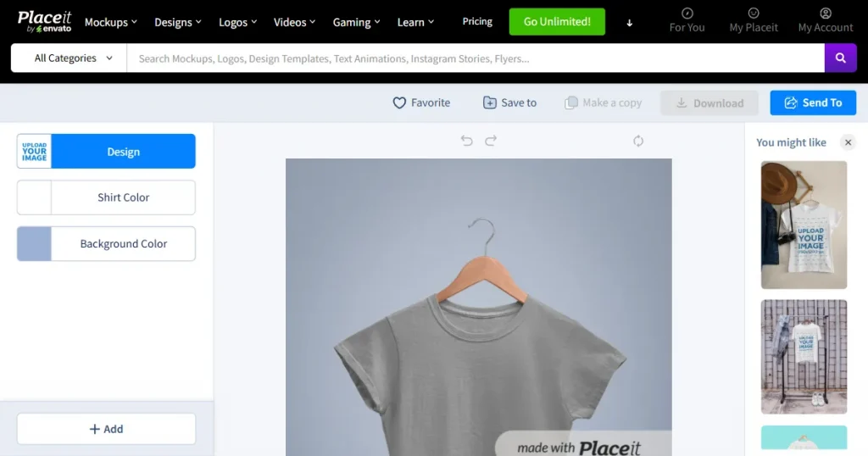
Task: Expand the Learn menu
Action: click(415, 22)
